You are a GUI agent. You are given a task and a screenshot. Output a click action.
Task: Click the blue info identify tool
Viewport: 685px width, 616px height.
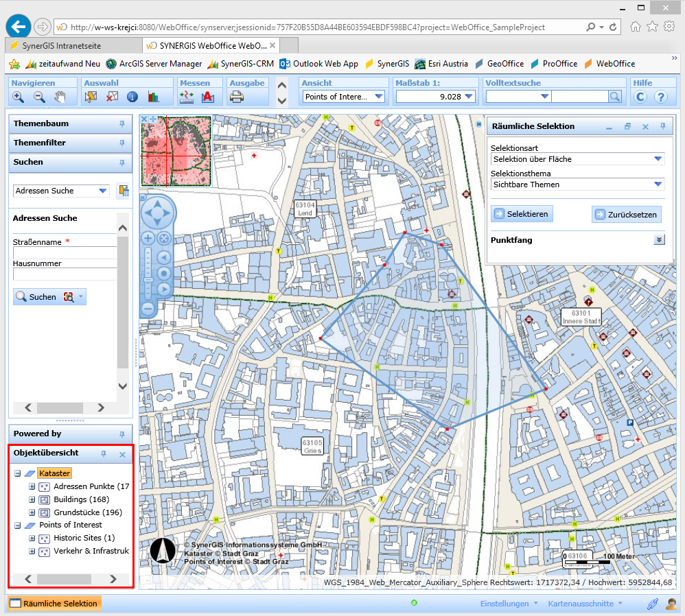(x=132, y=97)
